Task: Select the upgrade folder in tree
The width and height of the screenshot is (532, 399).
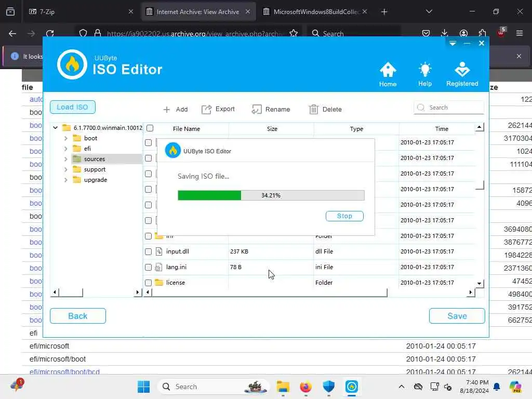Action: click(x=90, y=180)
